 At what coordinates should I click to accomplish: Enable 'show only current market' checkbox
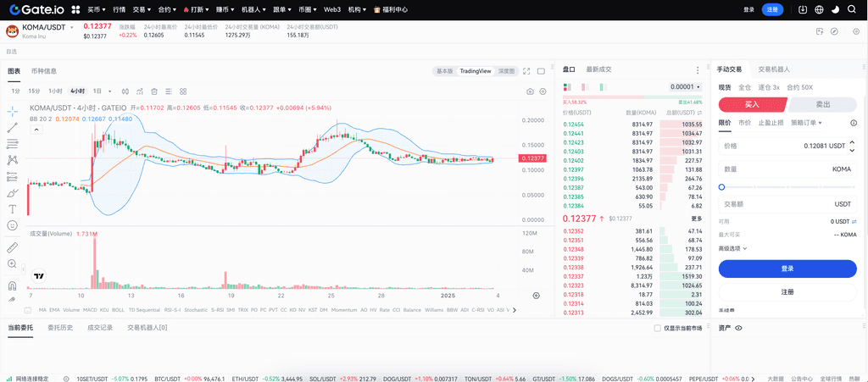pyautogui.click(x=658, y=328)
